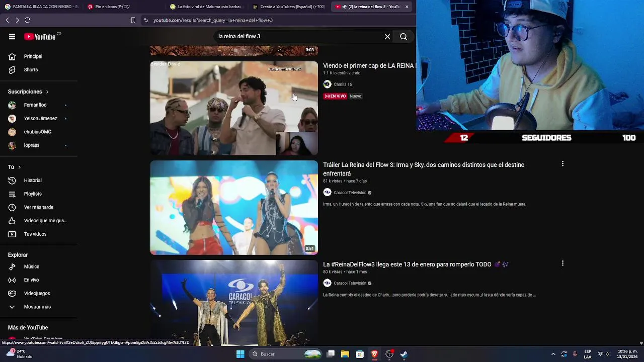Open options menu for 13 de enero video

(x=562, y=263)
